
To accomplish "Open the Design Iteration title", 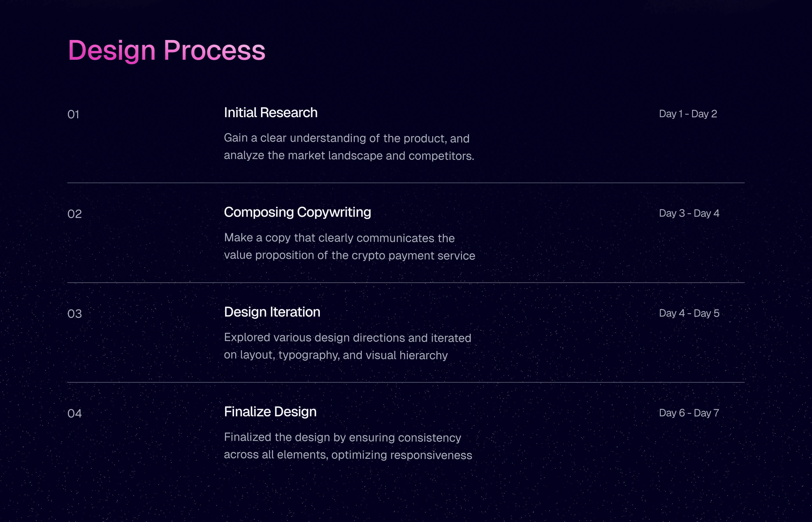I will click(272, 312).
